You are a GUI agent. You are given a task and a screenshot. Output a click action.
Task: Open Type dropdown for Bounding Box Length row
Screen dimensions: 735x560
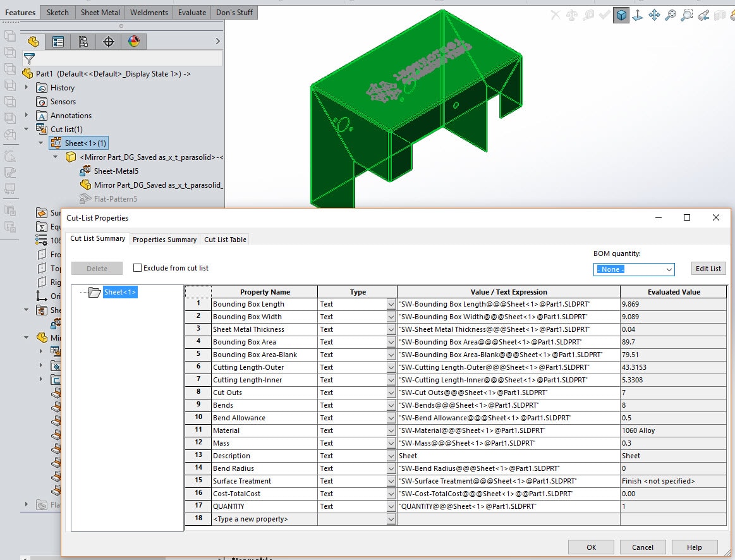[391, 304]
